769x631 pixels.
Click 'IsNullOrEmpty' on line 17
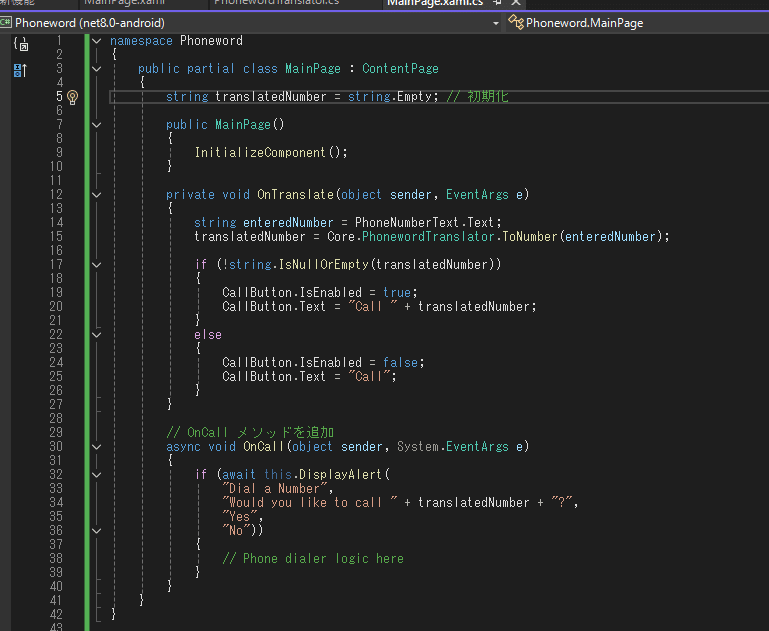point(323,265)
